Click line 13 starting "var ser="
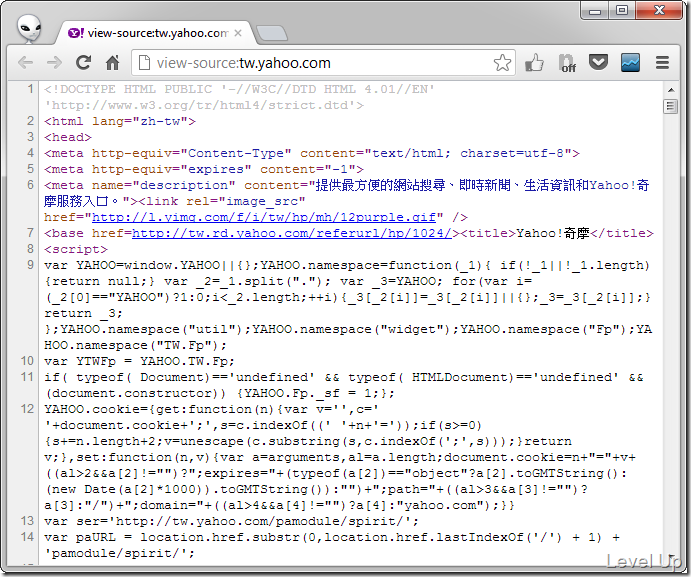The width and height of the screenshot is (691, 577). 231,521
